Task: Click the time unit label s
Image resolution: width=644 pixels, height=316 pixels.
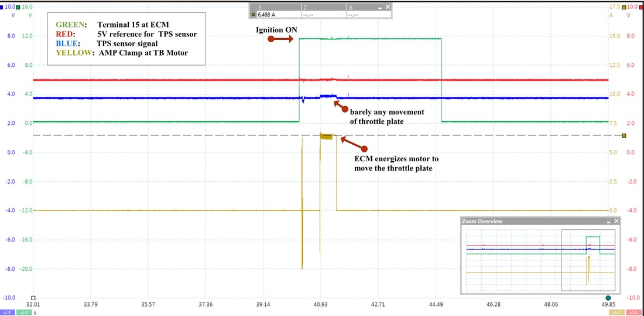Action: 35,313
